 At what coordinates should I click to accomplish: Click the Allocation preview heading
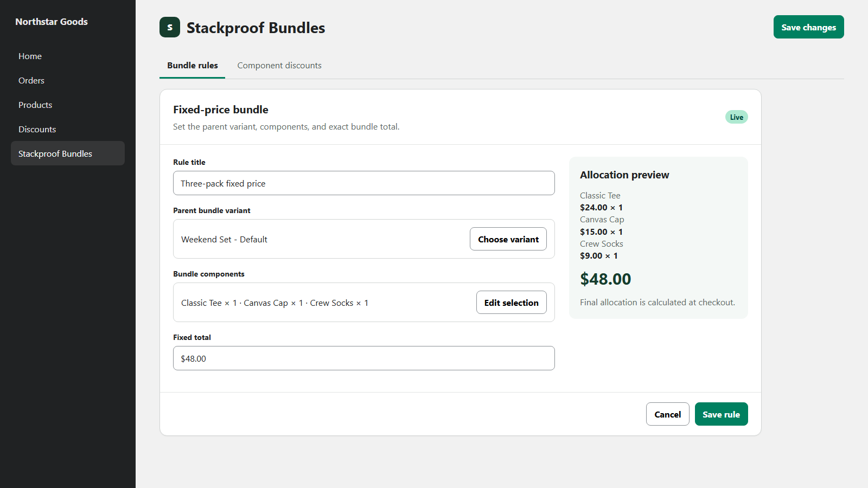624,175
